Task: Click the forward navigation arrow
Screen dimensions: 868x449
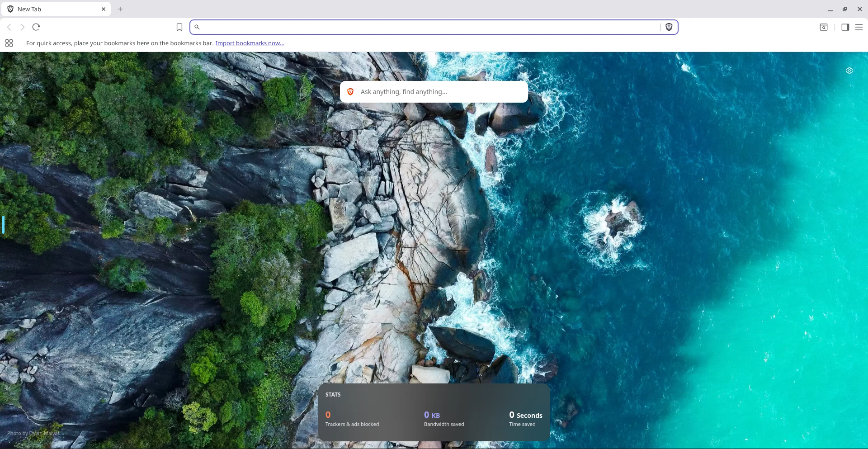Action: [x=23, y=27]
